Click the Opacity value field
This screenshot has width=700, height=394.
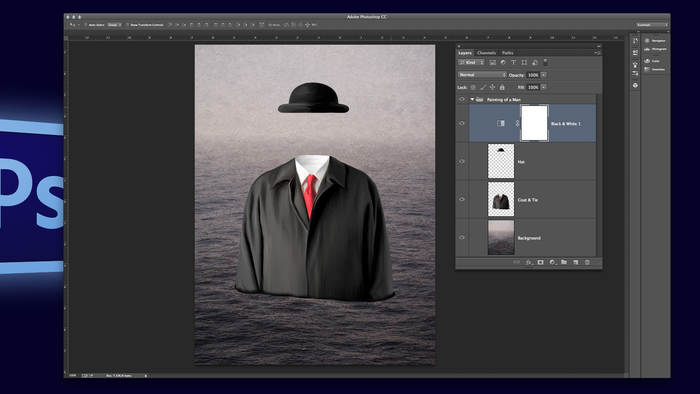(533, 75)
